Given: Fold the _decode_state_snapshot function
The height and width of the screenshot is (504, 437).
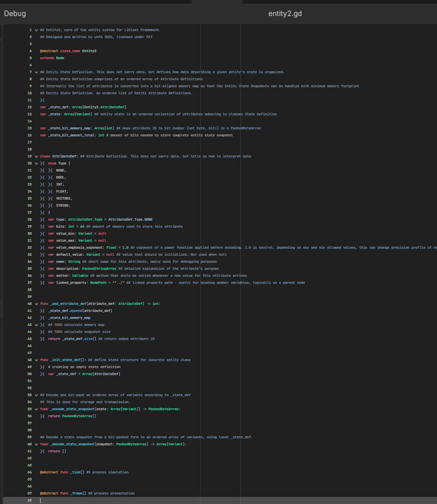Looking at the screenshot, I should coord(36,444).
